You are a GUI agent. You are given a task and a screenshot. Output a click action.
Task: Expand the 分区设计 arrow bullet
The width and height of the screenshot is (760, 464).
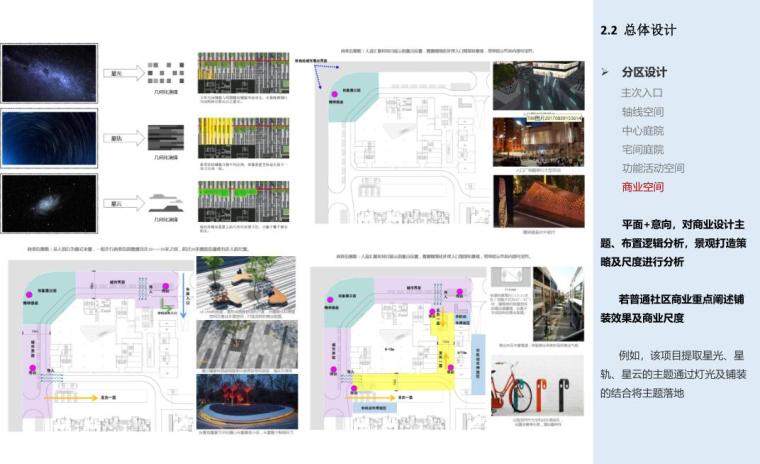coord(605,73)
